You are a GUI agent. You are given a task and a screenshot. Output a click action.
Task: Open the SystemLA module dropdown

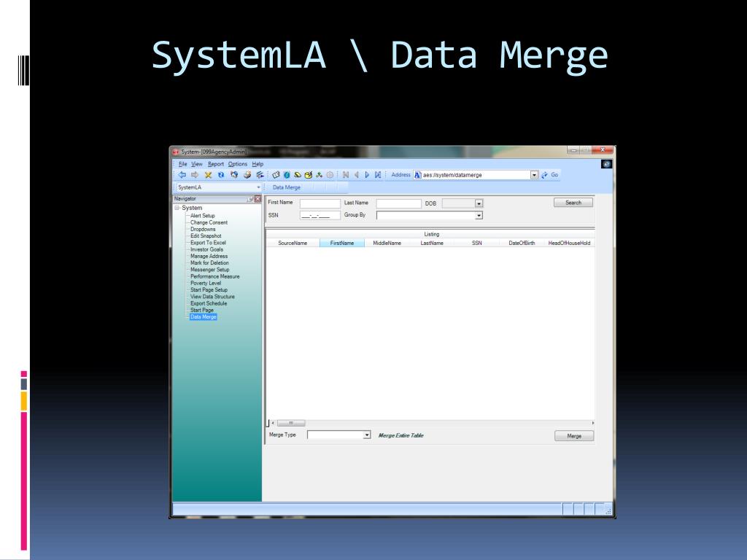[x=259, y=187]
